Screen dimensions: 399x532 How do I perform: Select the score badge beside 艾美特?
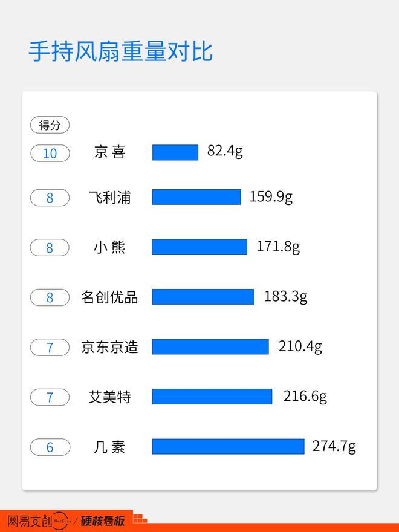(x=50, y=397)
